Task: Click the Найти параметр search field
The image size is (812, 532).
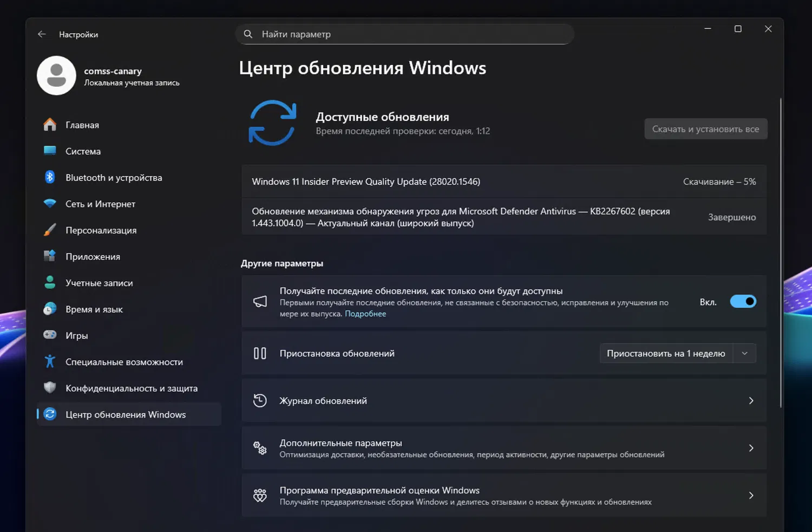Action: click(x=404, y=34)
